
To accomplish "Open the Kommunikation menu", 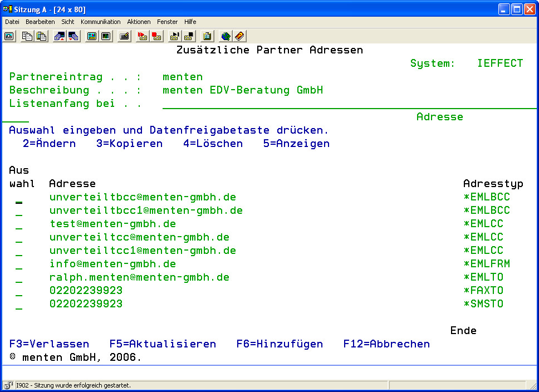I will click(x=100, y=22).
